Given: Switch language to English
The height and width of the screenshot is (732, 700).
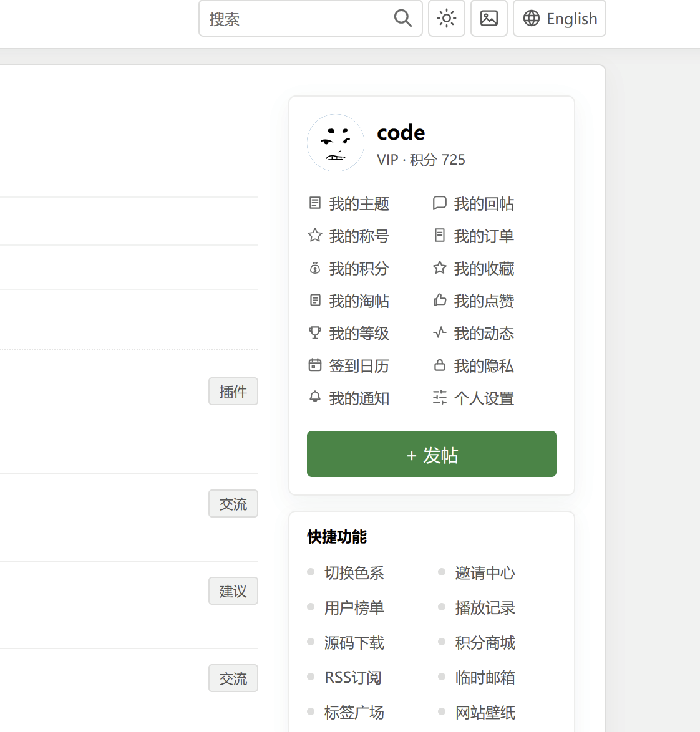Looking at the screenshot, I should [560, 19].
